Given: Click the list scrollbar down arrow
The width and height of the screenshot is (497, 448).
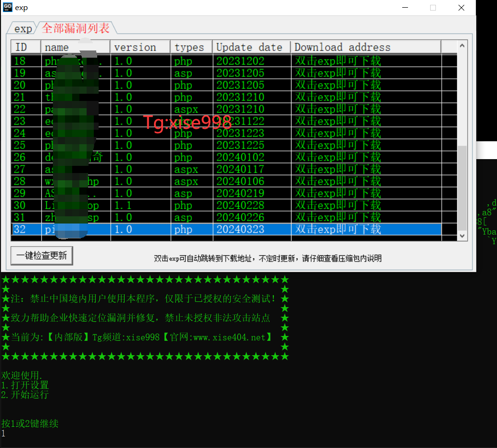Looking at the screenshot, I should pyautogui.click(x=462, y=236).
